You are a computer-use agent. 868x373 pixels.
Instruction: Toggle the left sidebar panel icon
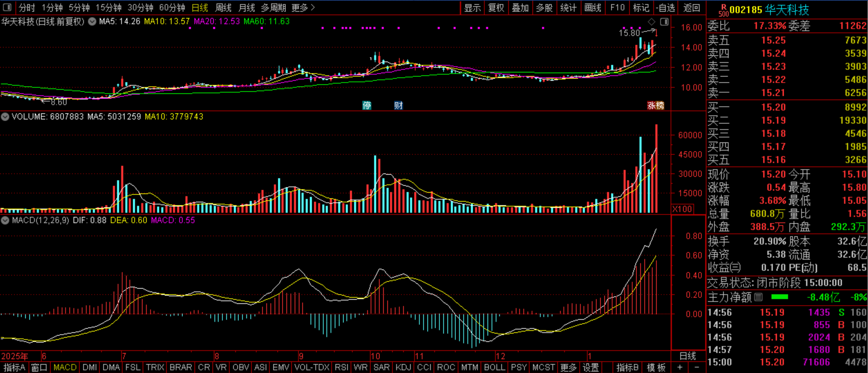coord(7,7)
